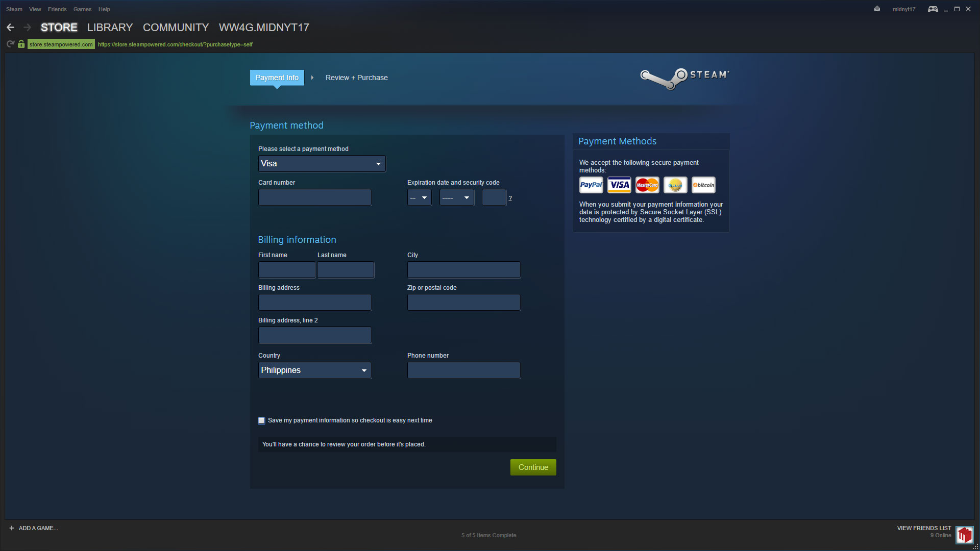The width and height of the screenshot is (980, 551).
Task: Click the refresh page icon
Action: 11,44
